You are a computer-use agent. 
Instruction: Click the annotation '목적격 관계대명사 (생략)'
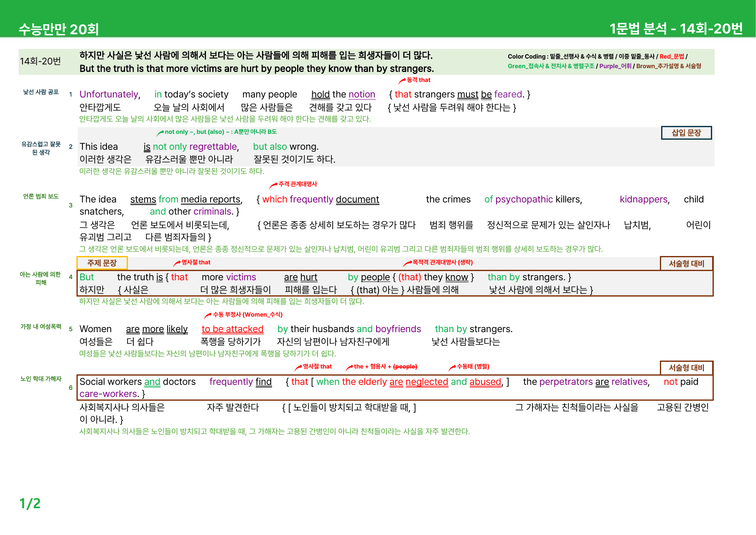(x=443, y=262)
